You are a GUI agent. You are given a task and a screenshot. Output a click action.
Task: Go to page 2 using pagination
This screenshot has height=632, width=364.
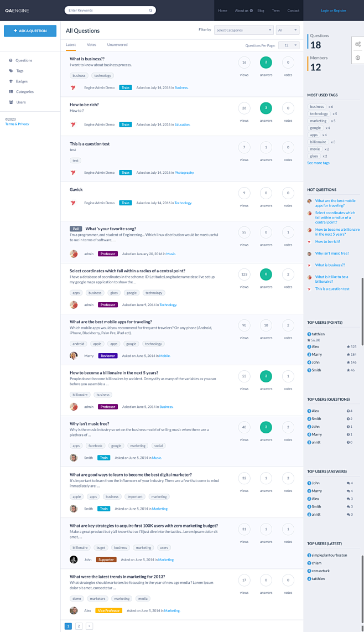(77, 625)
